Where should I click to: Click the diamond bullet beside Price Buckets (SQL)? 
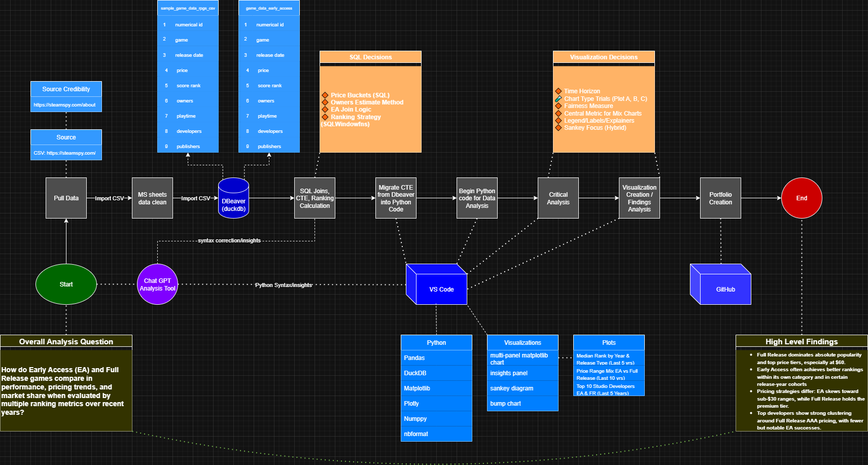325,95
